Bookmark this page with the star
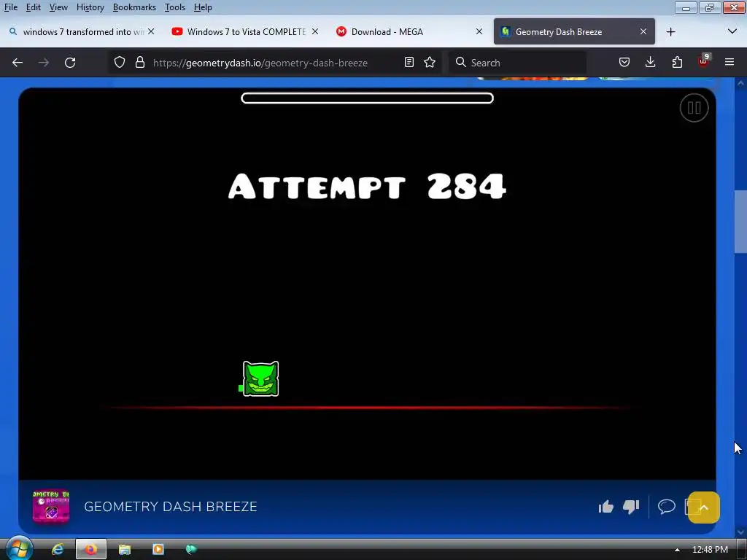This screenshot has height=560, width=747. pyautogui.click(x=430, y=63)
